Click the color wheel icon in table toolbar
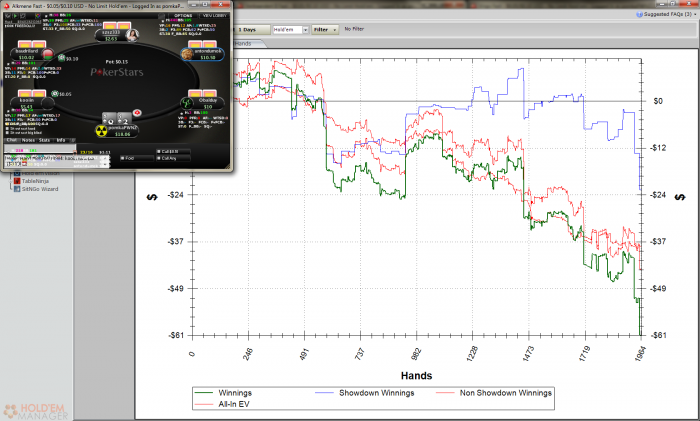 pos(38,16)
